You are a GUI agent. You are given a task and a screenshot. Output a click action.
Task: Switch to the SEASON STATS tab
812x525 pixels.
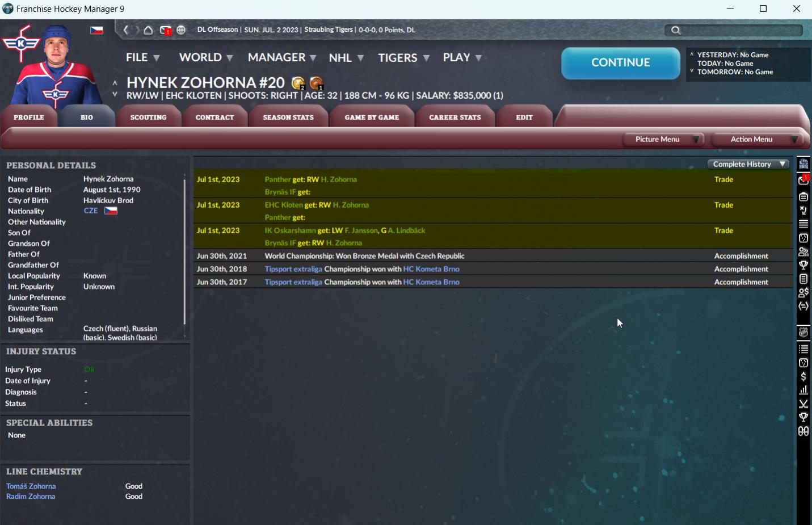pyautogui.click(x=288, y=117)
